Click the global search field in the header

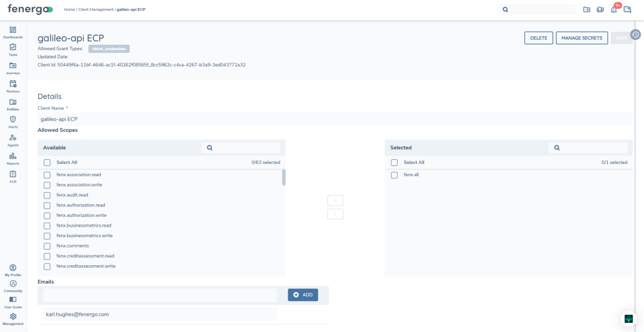click(x=536, y=9)
